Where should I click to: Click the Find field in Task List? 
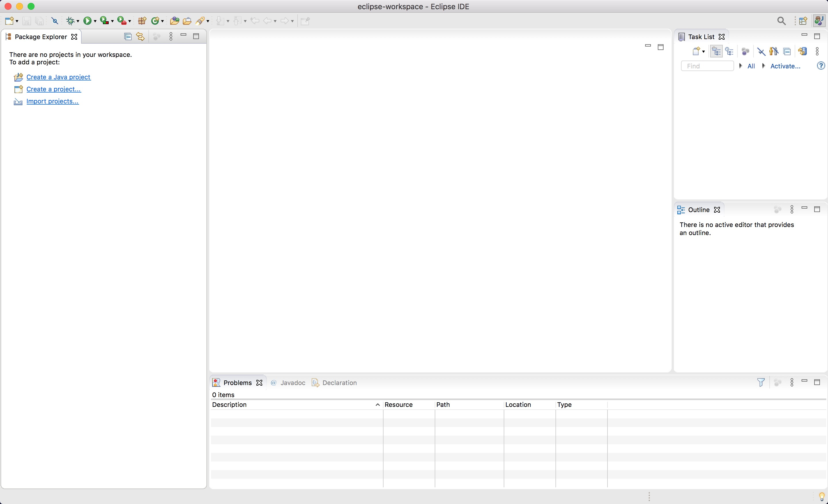(x=707, y=66)
